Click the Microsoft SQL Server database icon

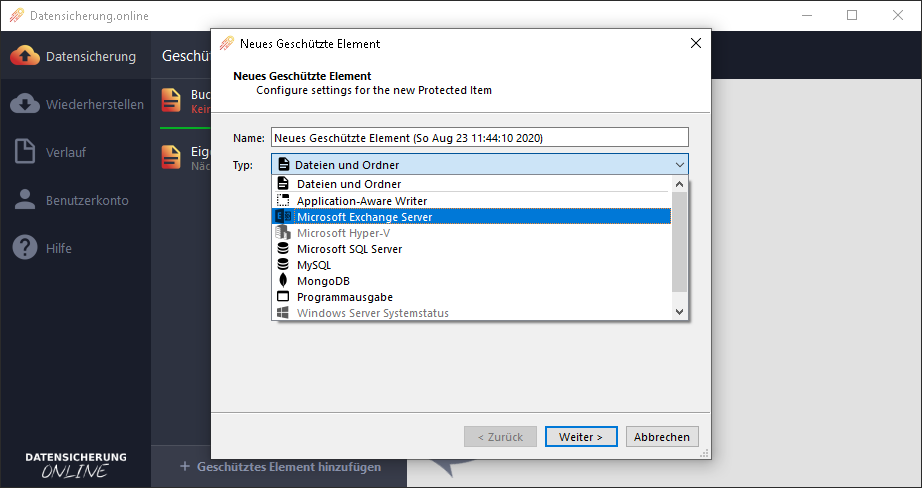(x=283, y=249)
